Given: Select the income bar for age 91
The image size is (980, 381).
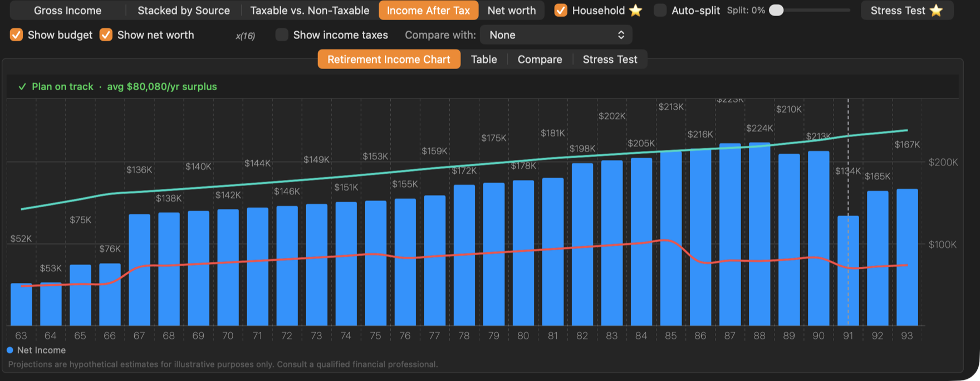Looking at the screenshot, I should pos(848,271).
